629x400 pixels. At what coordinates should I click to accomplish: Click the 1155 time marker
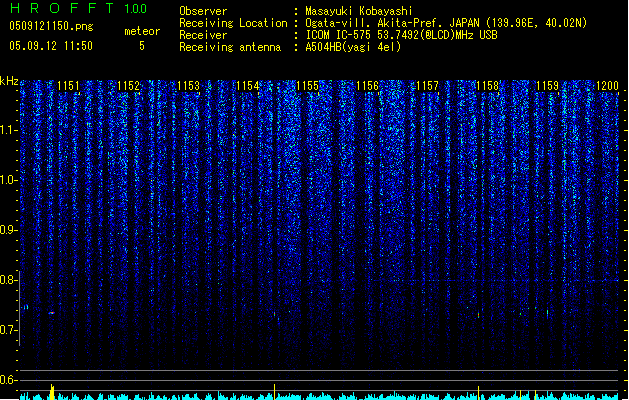click(x=308, y=86)
